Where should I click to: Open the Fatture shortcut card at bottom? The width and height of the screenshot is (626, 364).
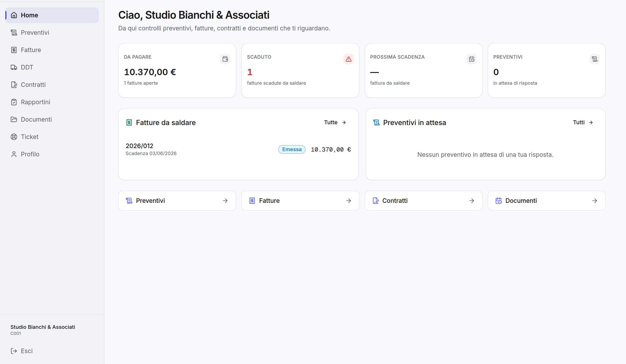pyautogui.click(x=300, y=201)
